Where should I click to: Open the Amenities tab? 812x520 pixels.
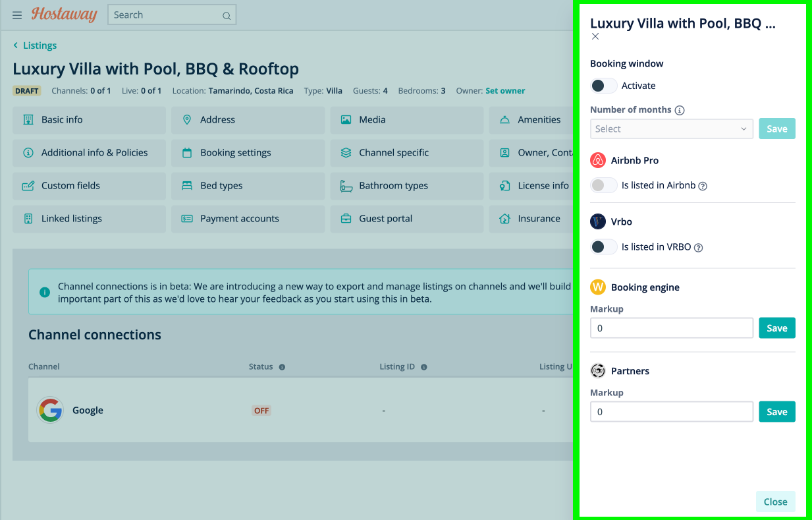point(531,120)
